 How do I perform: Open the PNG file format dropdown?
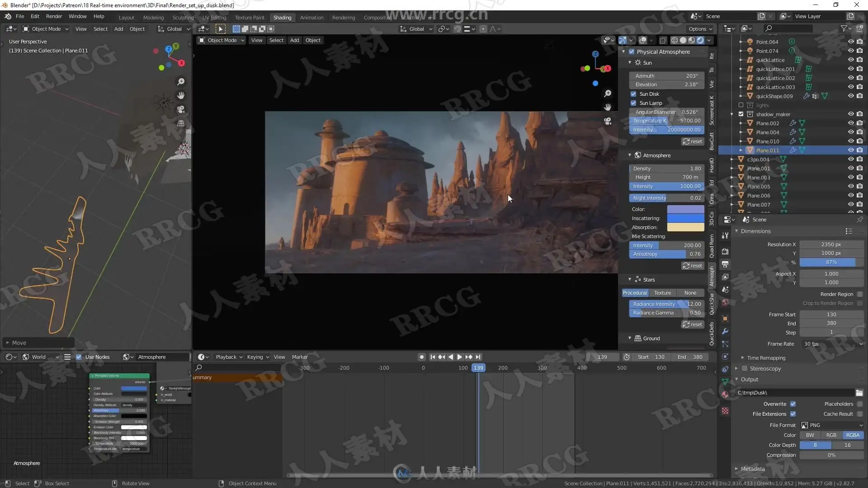[x=832, y=425]
